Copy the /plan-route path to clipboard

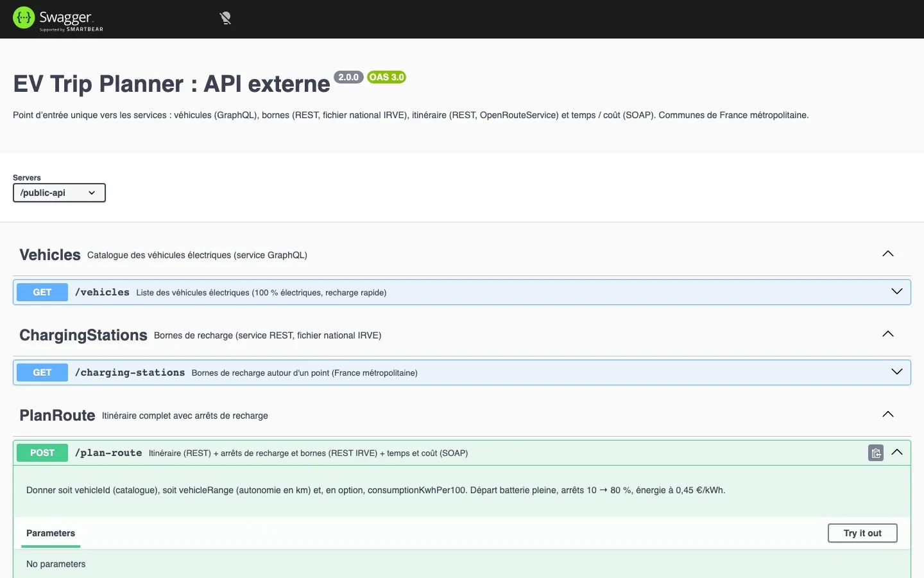point(876,453)
